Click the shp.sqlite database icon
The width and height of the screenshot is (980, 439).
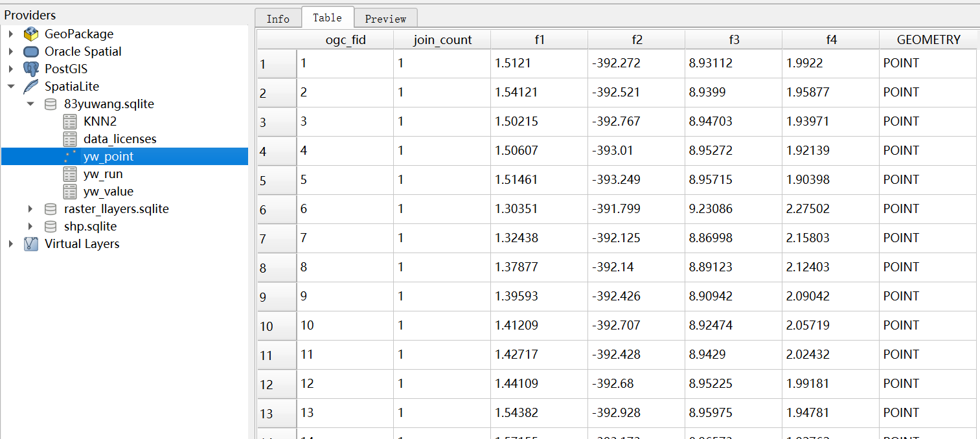(50, 227)
